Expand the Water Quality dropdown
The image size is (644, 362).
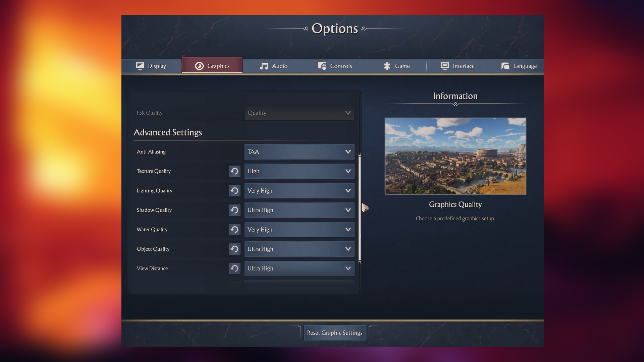(299, 230)
